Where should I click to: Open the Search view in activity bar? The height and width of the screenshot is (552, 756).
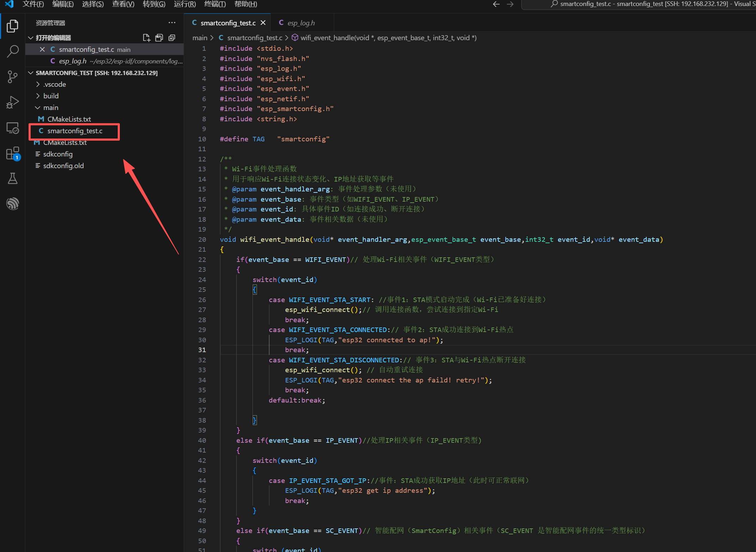click(13, 51)
